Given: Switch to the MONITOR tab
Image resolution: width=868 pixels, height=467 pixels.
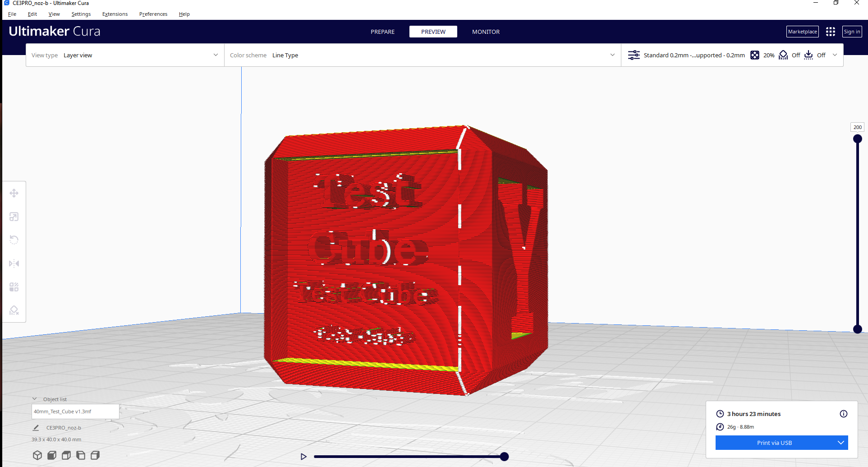Looking at the screenshot, I should click(486, 32).
